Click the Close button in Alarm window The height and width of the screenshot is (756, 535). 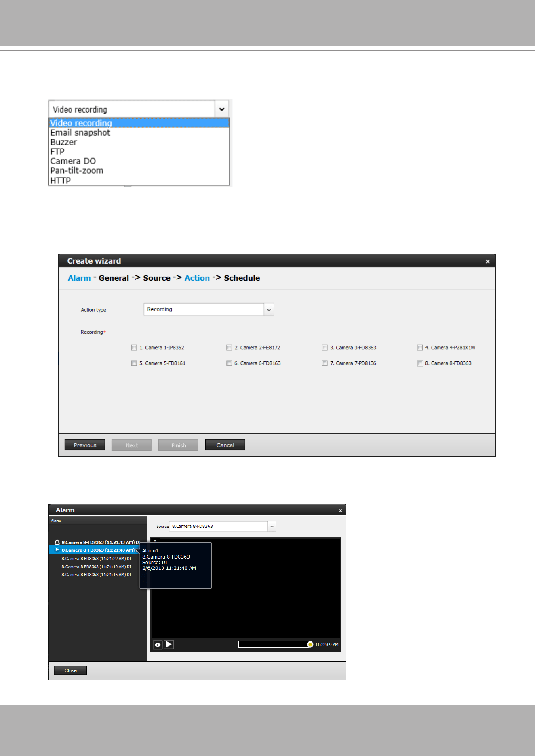click(x=70, y=670)
